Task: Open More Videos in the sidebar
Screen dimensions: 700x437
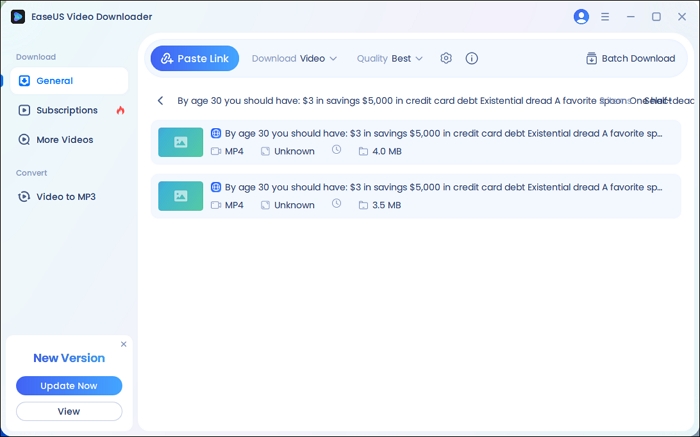Action: (x=64, y=140)
